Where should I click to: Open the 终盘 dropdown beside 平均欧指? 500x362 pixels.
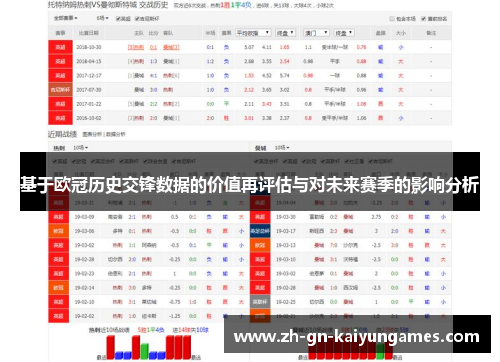tap(285, 33)
